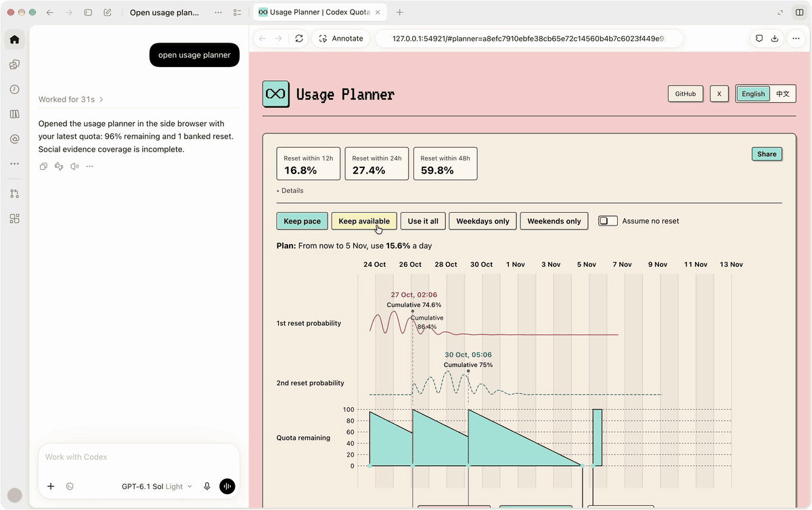Screen dimensions: 812x510
Task: Copy the assistant response
Action: point(43,166)
